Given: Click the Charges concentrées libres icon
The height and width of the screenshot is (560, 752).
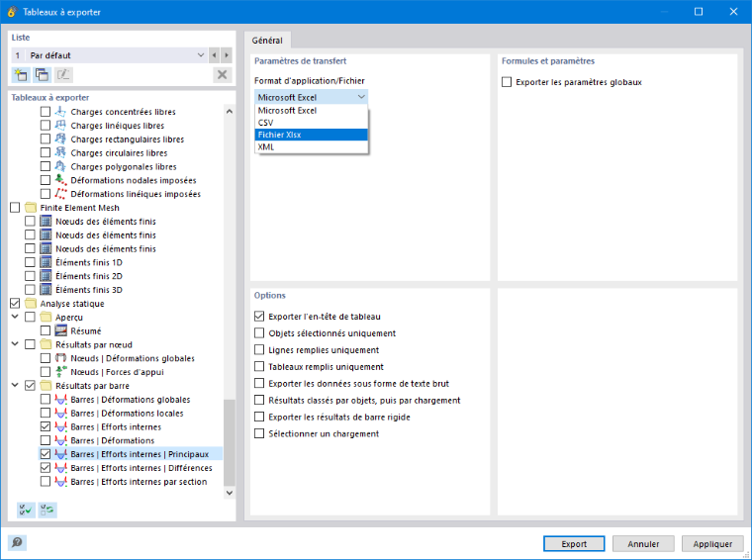Looking at the screenshot, I should (x=60, y=112).
